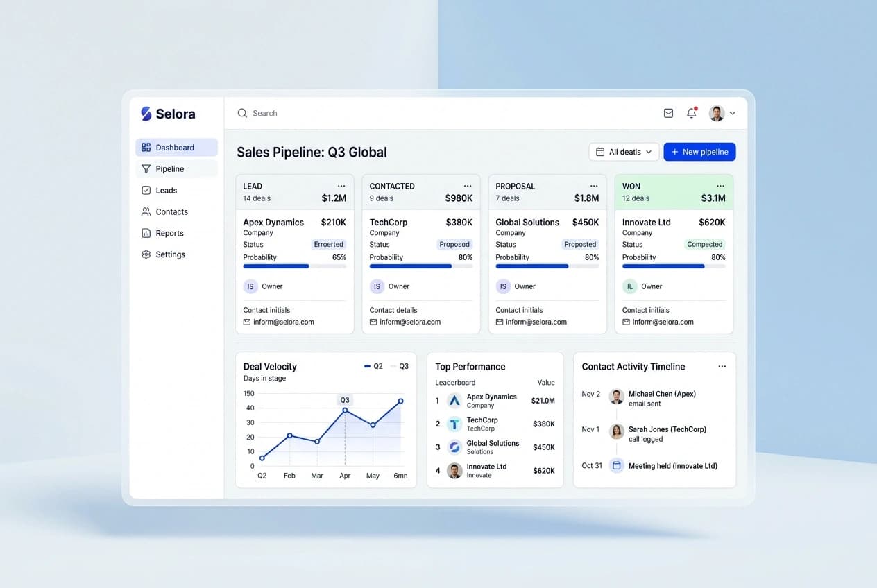This screenshot has height=588, width=877.
Task: Click the TechCorp leaderboard logo
Action: [x=454, y=424]
